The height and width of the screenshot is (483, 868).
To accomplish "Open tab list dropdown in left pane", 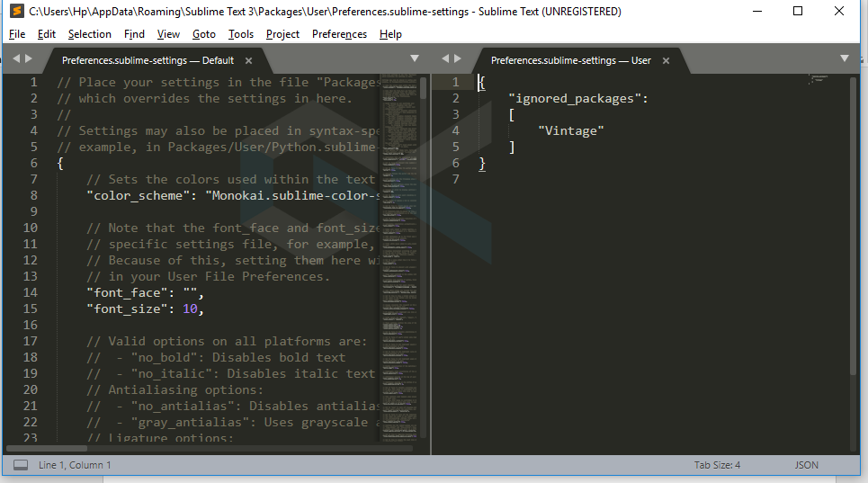I will (x=415, y=58).
